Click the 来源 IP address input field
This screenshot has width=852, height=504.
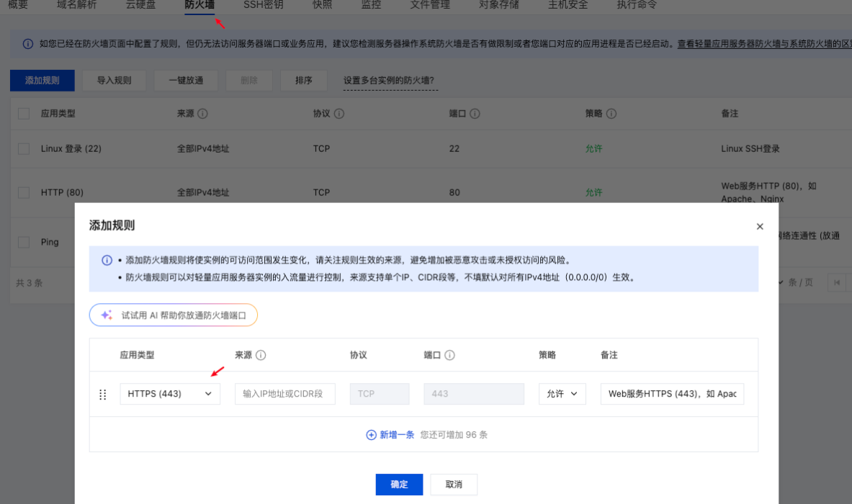284,394
